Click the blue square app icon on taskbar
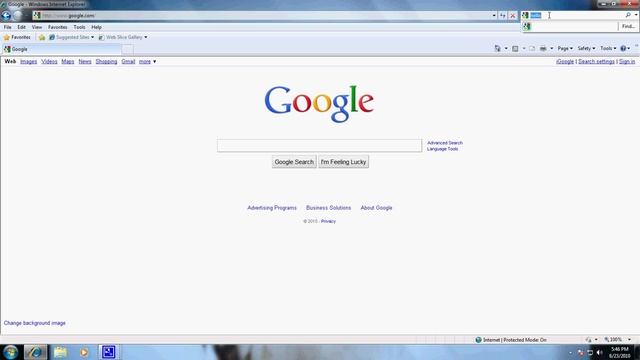640x360 pixels. tap(108, 352)
